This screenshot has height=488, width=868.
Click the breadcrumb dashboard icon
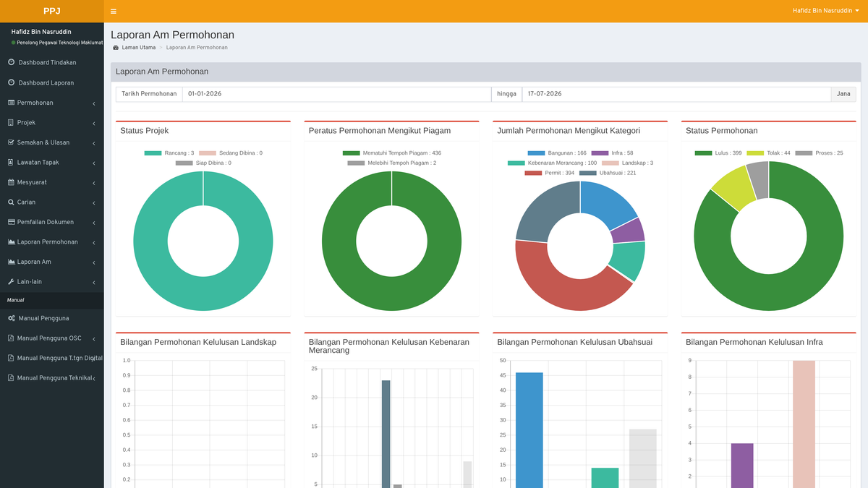[x=116, y=48]
